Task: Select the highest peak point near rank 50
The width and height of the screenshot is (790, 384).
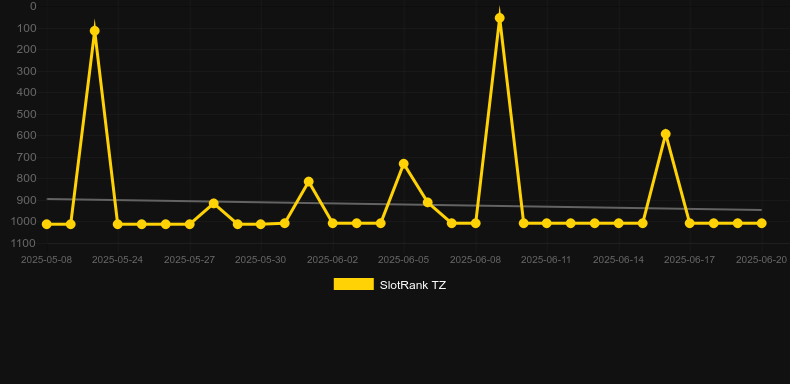Action: pyautogui.click(x=499, y=18)
